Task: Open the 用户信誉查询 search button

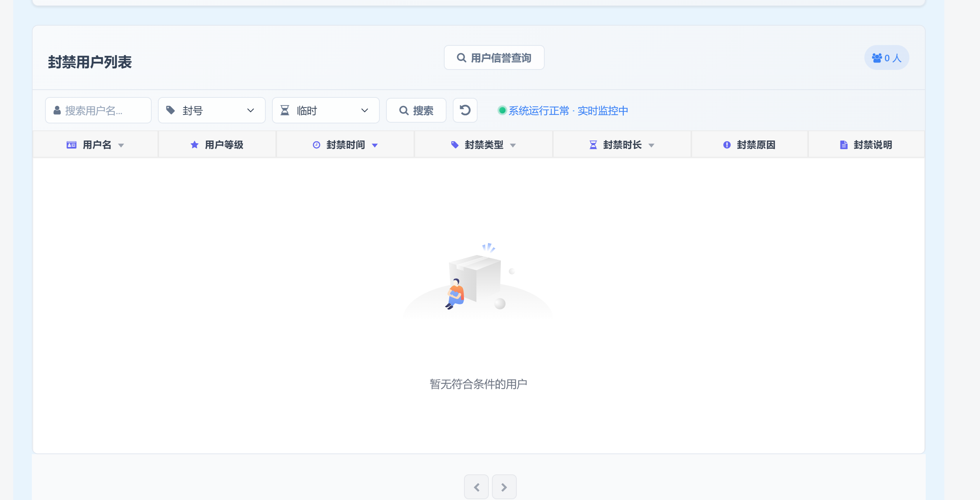Action: (x=494, y=58)
